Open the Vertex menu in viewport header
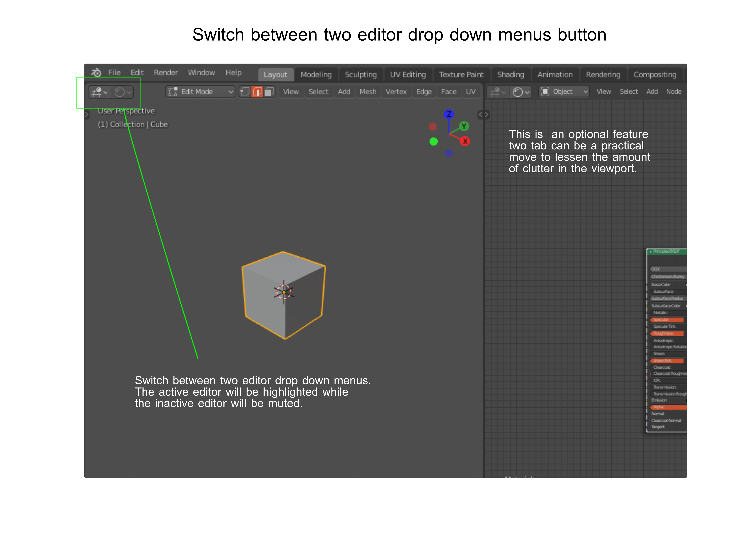Screen dimensions: 756x534 (396, 92)
